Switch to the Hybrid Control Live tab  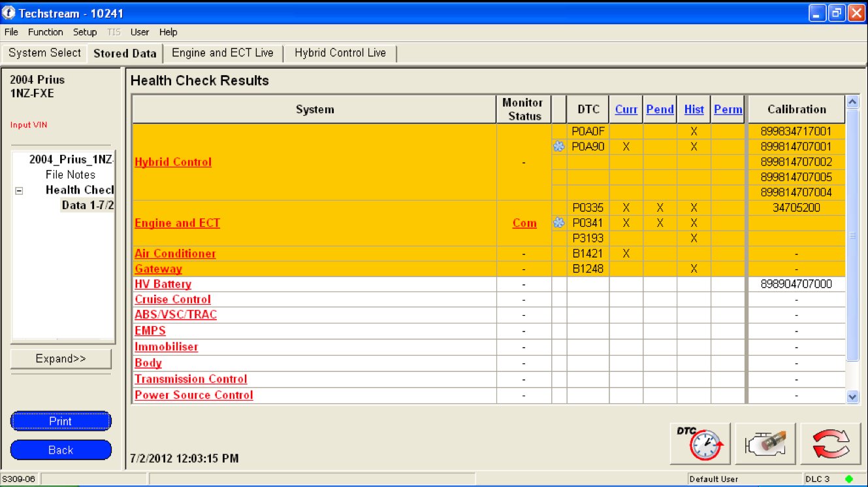pyautogui.click(x=340, y=53)
